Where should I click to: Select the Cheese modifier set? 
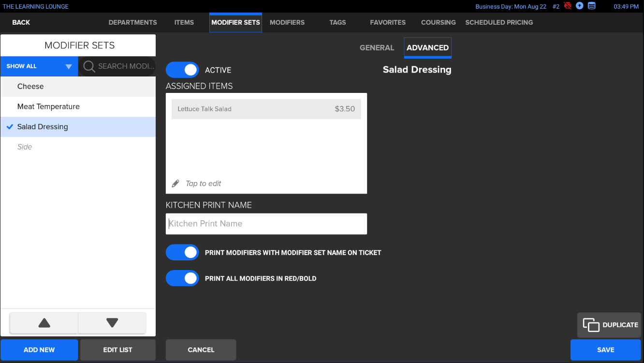[x=30, y=86]
